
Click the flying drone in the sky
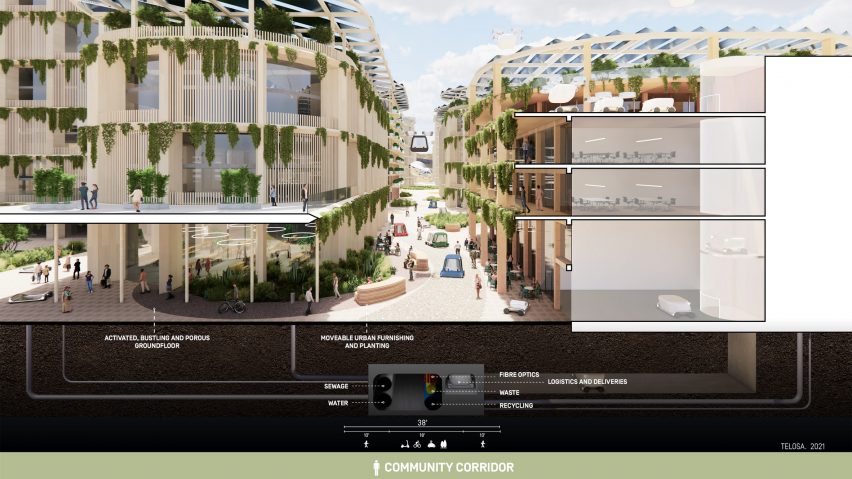click(505, 36)
